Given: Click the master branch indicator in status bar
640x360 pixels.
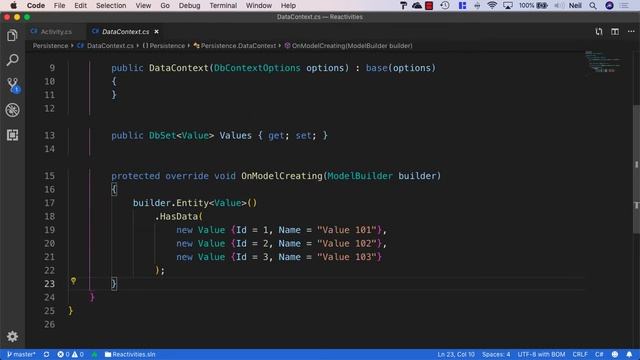Looking at the screenshot, I should [x=21, y=354].
